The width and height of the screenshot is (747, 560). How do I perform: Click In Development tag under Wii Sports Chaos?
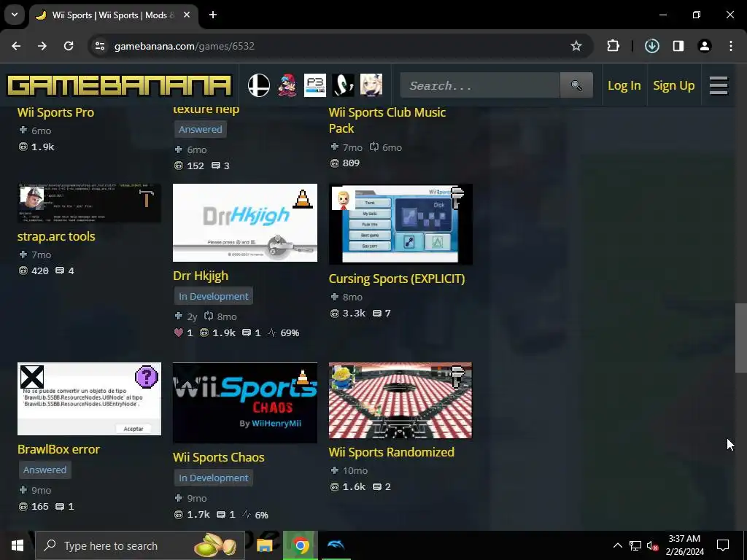[214, 478]
